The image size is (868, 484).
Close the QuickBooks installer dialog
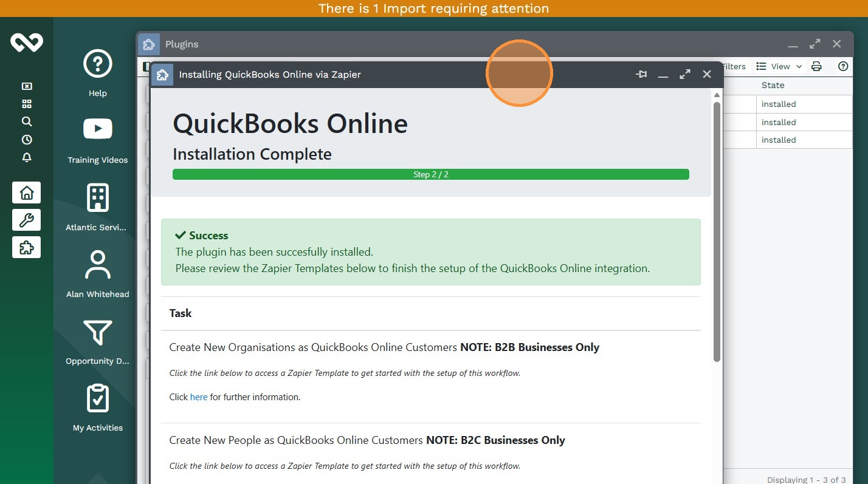pos(707,74)
